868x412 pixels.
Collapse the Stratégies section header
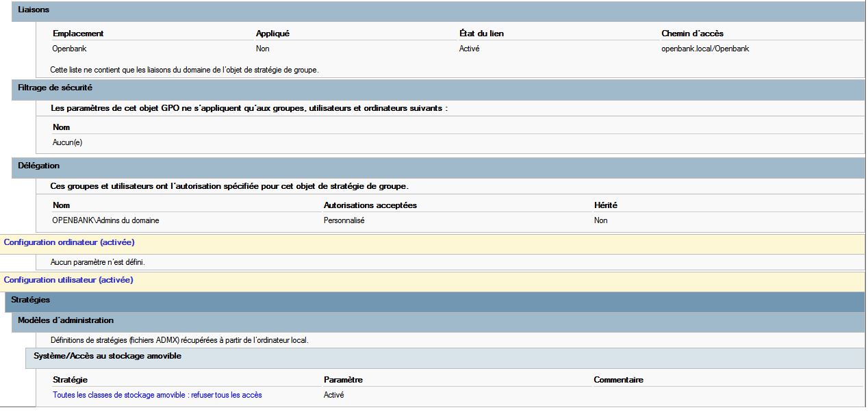pos(31,300)
